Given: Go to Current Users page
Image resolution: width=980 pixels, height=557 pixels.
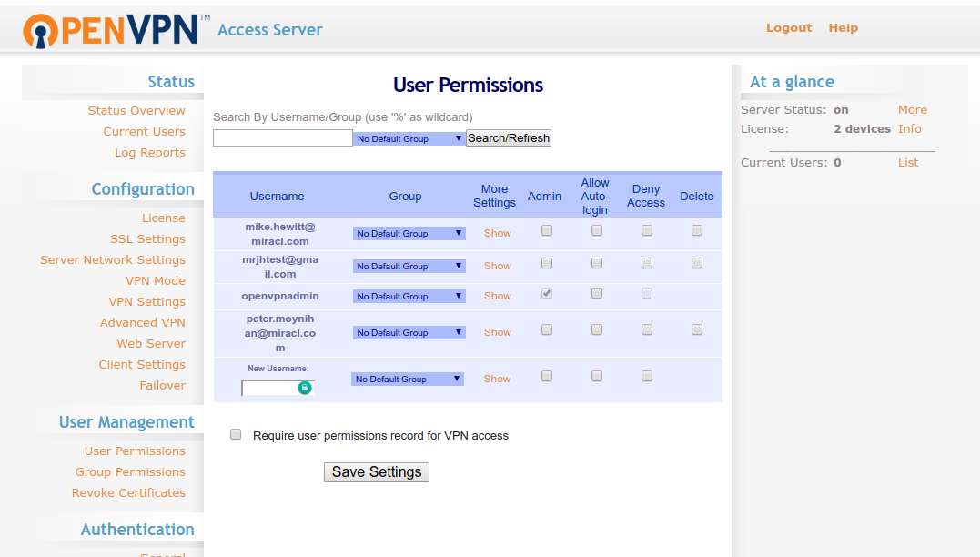Looking at the screenshot, I should coord(145,131).
